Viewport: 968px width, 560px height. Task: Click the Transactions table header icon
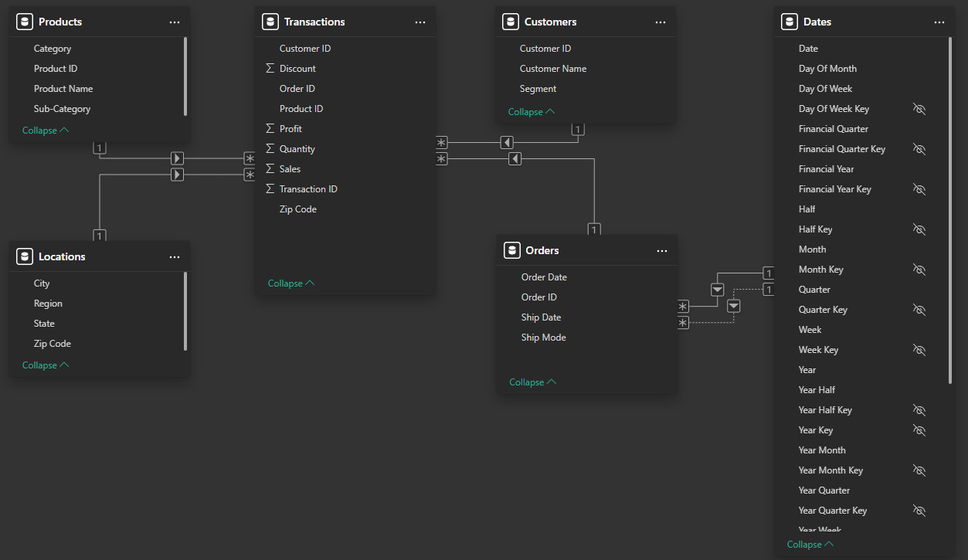[270, 22]
